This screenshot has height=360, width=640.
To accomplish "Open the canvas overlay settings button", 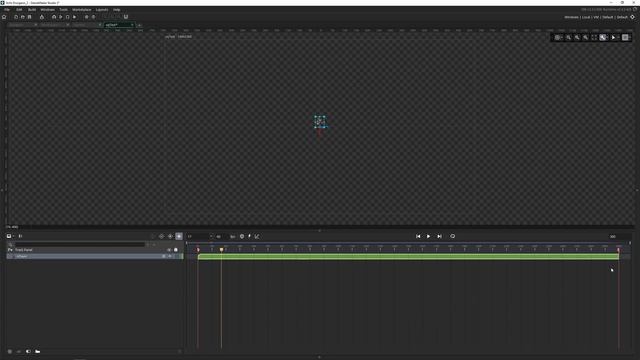I will [625, 37].
